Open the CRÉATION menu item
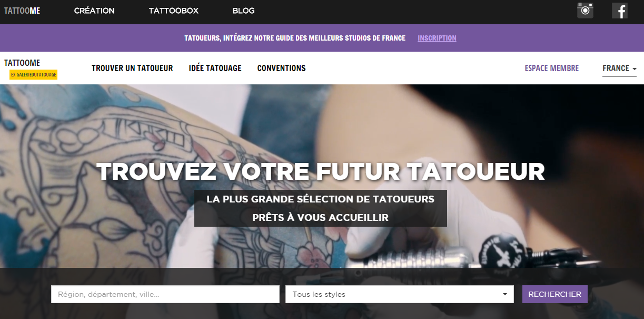 point(94,11)
